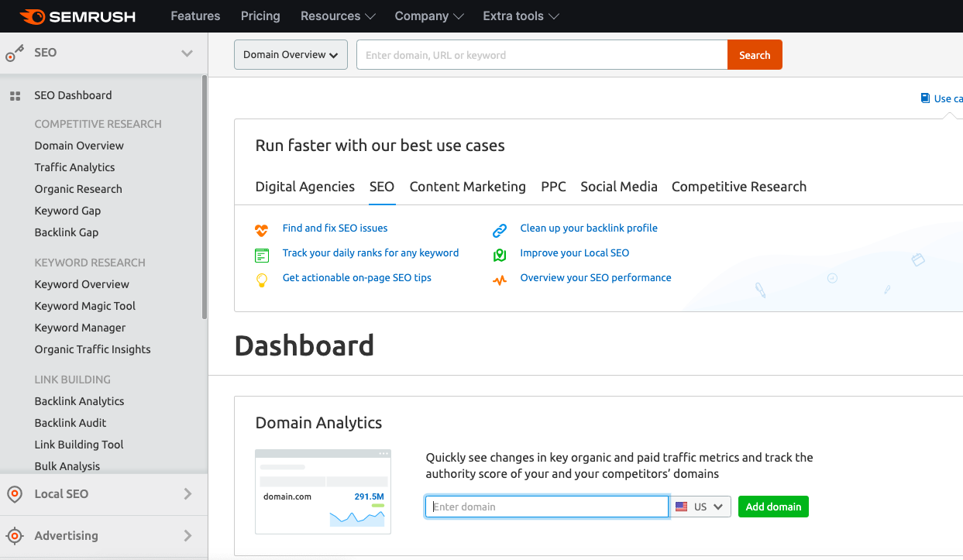Open Improve your Local SEO link
Image resolution: width=963 pixels, height=560 pixels.
click(575, 253)
